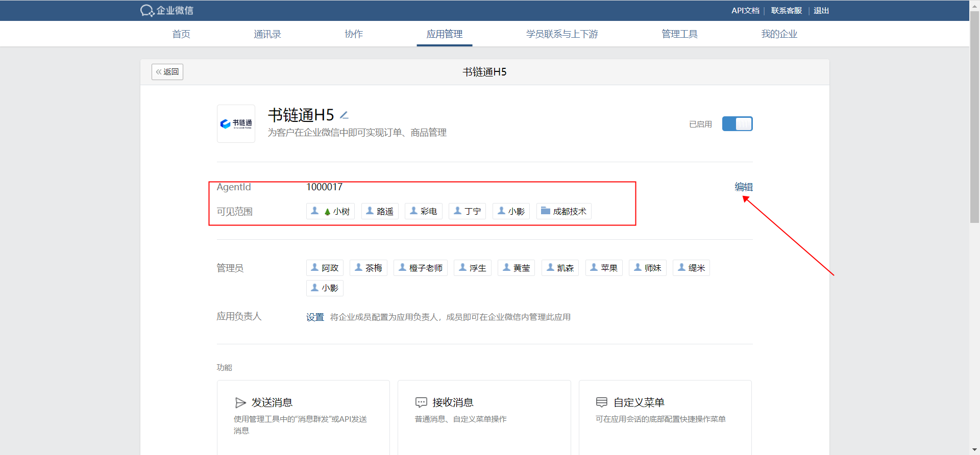Click the 编辑 link for visible range

tap(744, 187)
